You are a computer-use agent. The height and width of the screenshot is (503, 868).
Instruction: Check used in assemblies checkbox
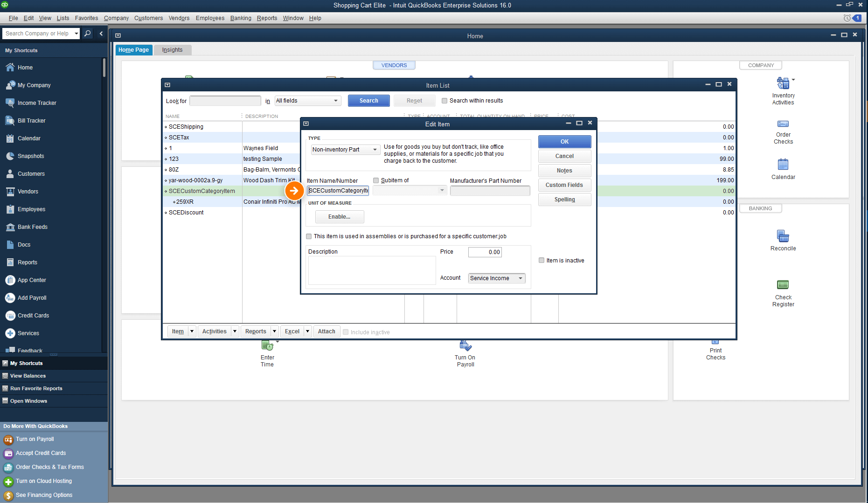point(309,236)
